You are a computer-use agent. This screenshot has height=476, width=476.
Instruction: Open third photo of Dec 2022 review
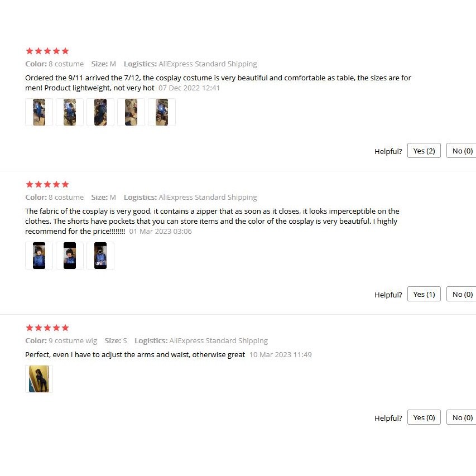click(x=100, y=112)
